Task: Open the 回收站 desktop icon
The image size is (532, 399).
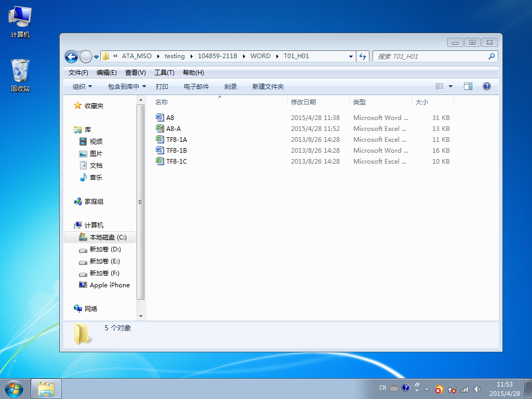Action: 20,75
